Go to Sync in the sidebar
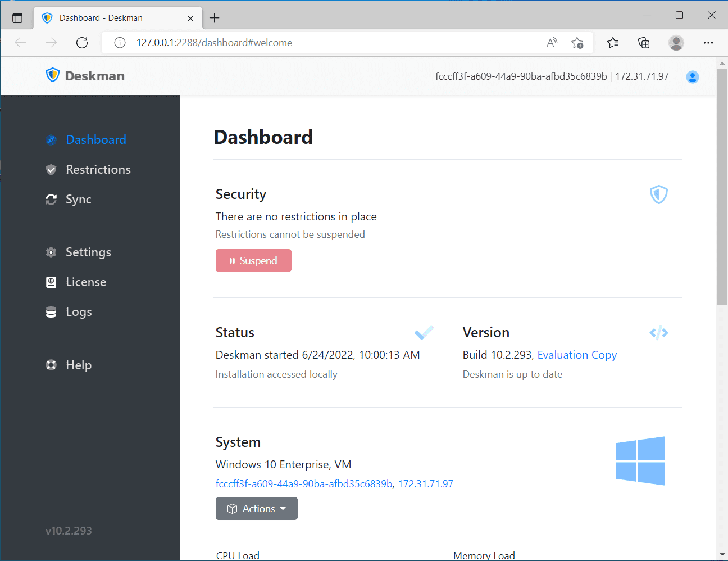The width and height of the screenshot is (728, 561). coord(78,200)
